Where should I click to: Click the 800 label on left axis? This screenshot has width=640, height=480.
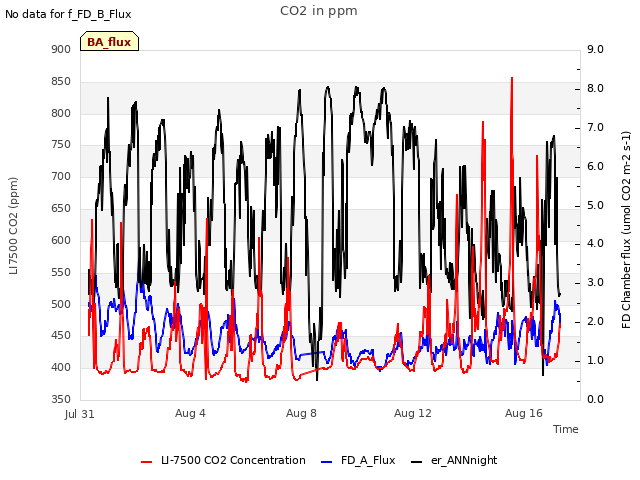pyautogui.click(x=61, y=113)
